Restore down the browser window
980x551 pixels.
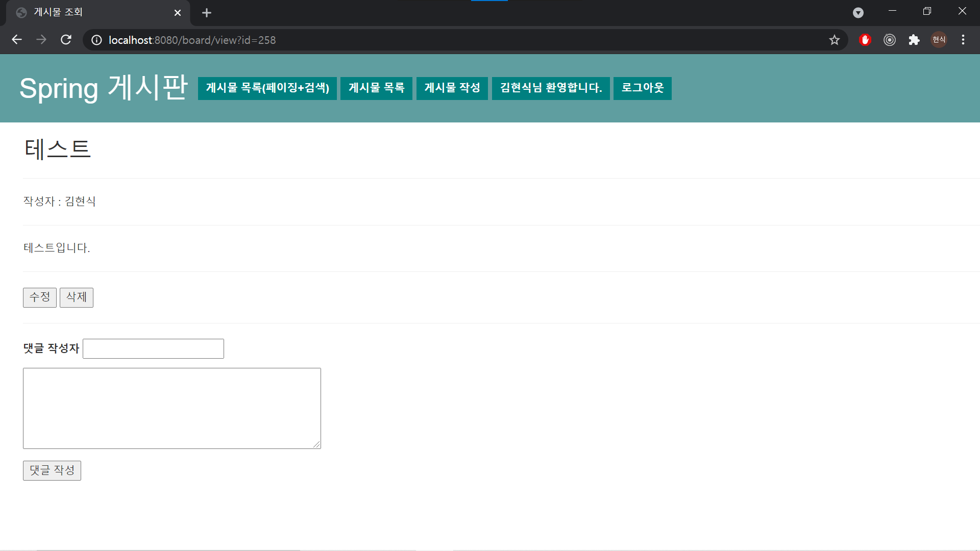click(927, 11)
